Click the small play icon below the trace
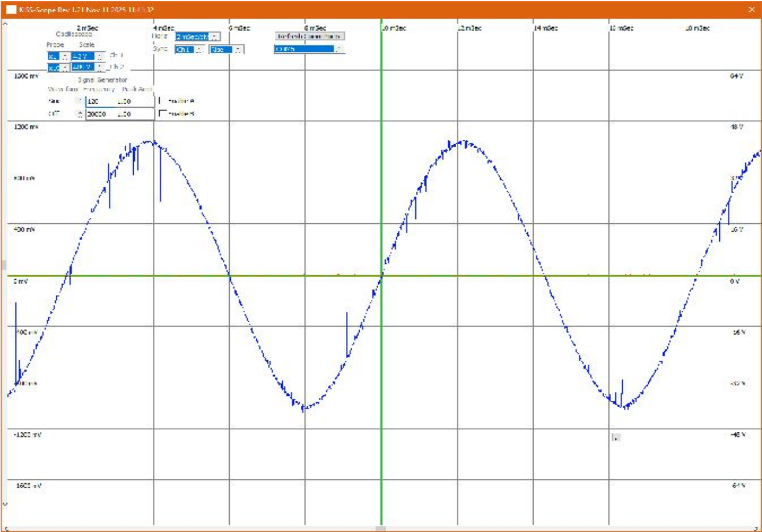This screenshot has height=532, width=762. click(x=616, y=435)
